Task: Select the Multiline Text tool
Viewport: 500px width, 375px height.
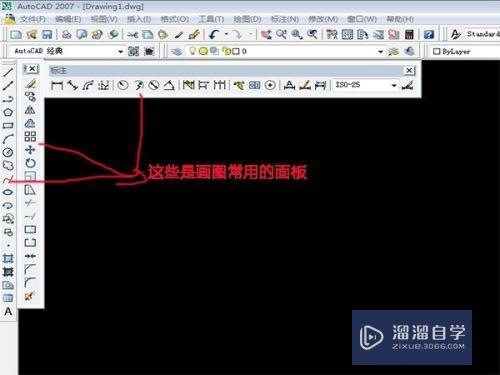Action: point(8,312)
